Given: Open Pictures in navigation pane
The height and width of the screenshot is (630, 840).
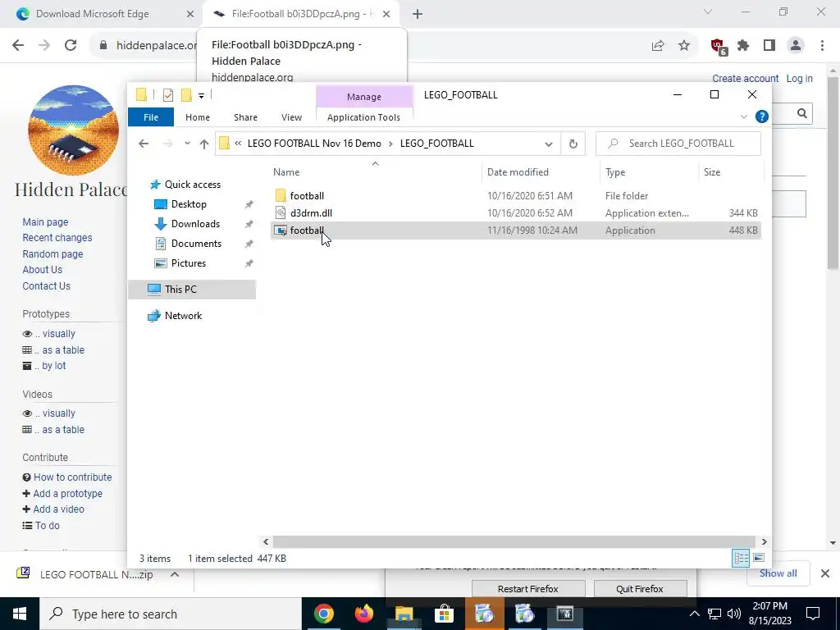Looking at the screenshot, I should click(x=188, y=263).
